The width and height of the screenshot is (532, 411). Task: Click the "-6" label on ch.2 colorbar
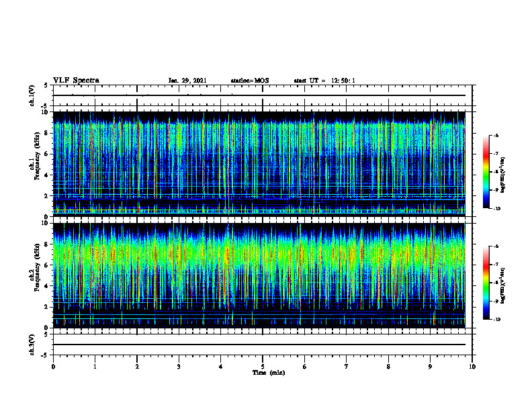[496, 246]
